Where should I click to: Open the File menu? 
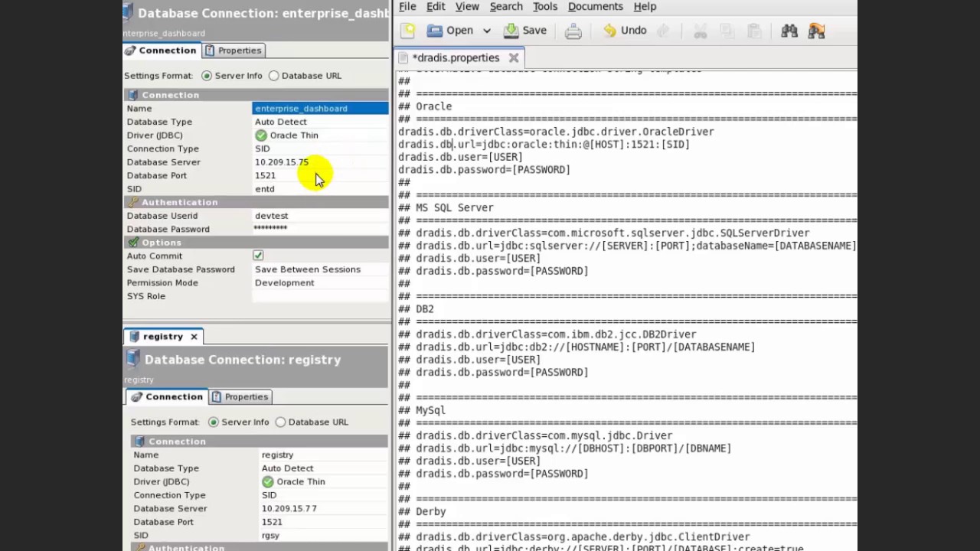click(x=407, y=6)
